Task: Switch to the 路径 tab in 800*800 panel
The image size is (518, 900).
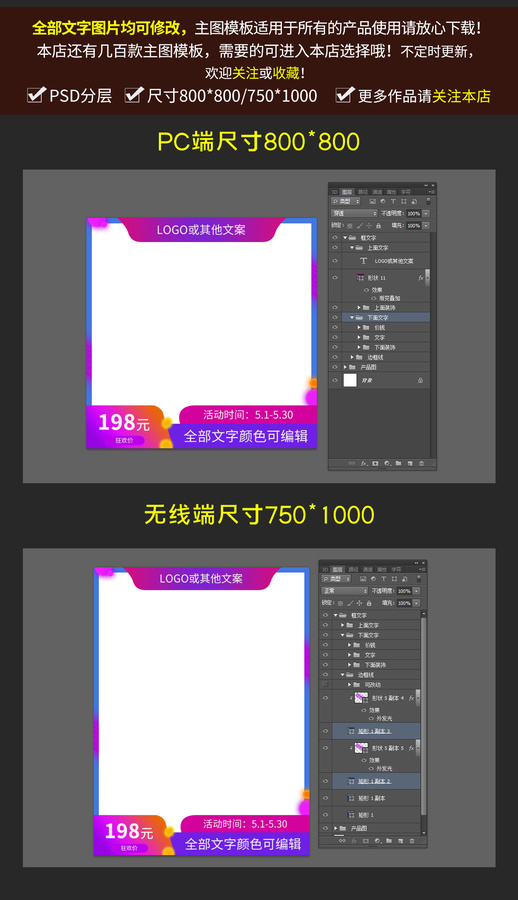Action: pos(362,192)
